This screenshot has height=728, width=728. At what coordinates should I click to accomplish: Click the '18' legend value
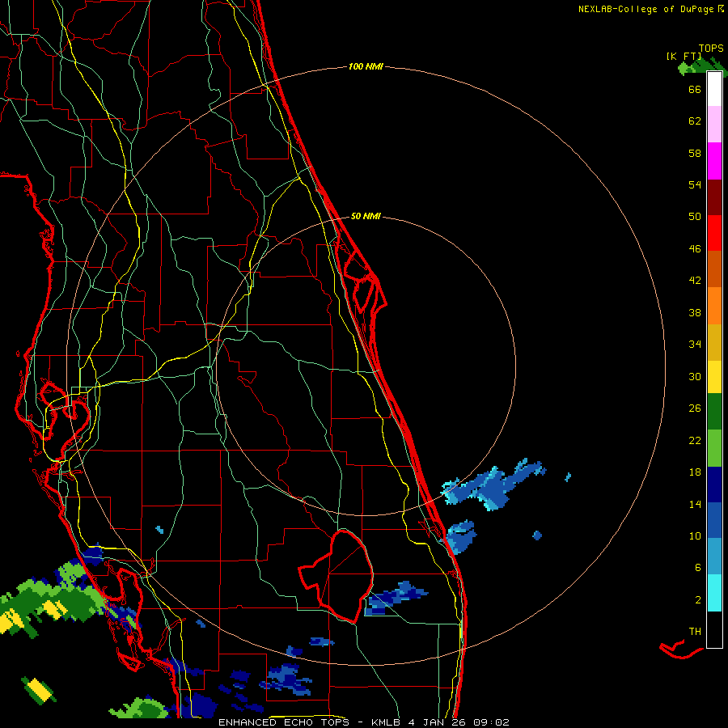(x=695, y=472)
